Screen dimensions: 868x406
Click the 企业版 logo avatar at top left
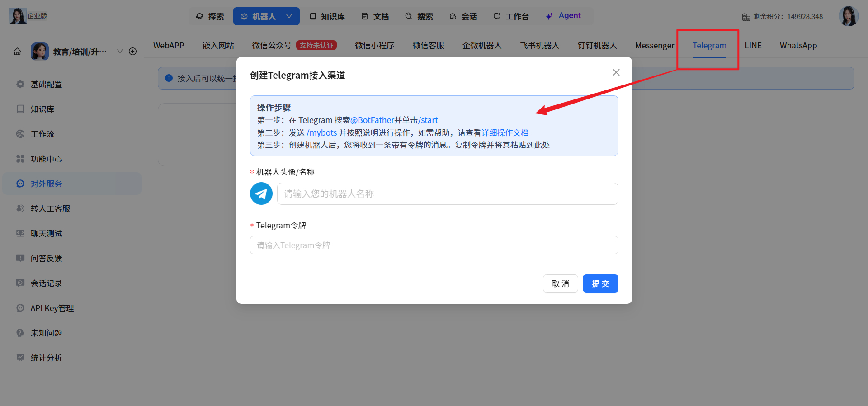(x=18, y=16)
